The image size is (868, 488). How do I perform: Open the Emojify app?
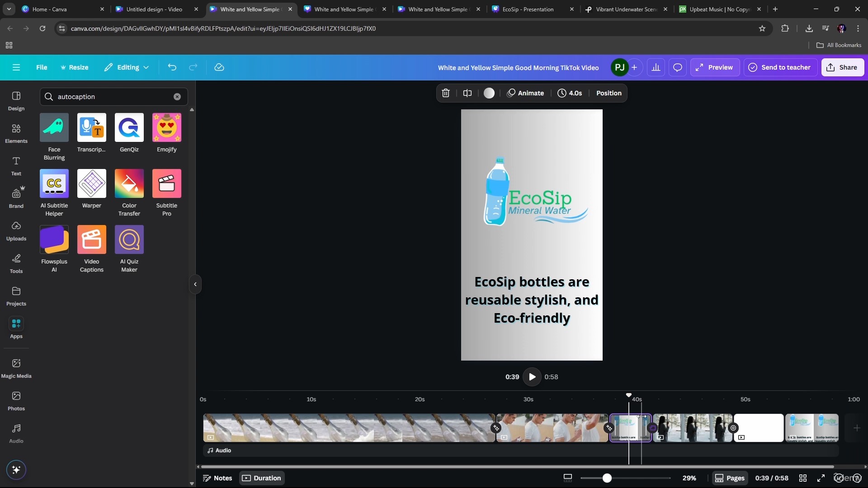[x=167, y=127]
